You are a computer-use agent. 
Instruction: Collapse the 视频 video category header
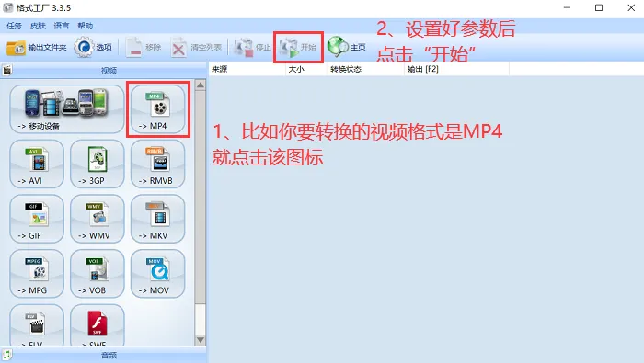pyautogui.click(x=109, y=71)
